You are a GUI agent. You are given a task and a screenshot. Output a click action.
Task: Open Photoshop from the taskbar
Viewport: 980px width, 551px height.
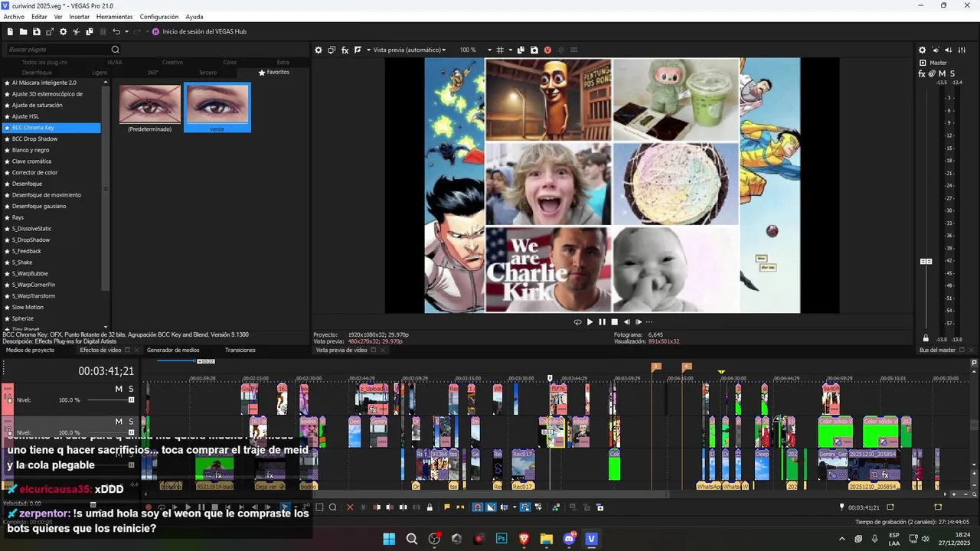click(501, 539)
